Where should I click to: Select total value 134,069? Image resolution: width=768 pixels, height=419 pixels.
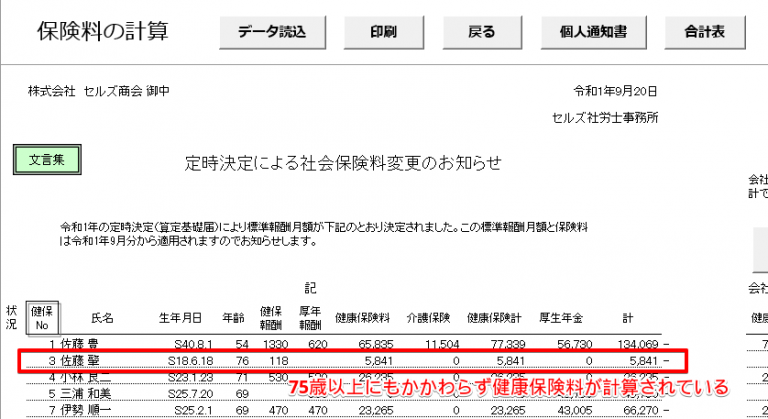point(638,345)
